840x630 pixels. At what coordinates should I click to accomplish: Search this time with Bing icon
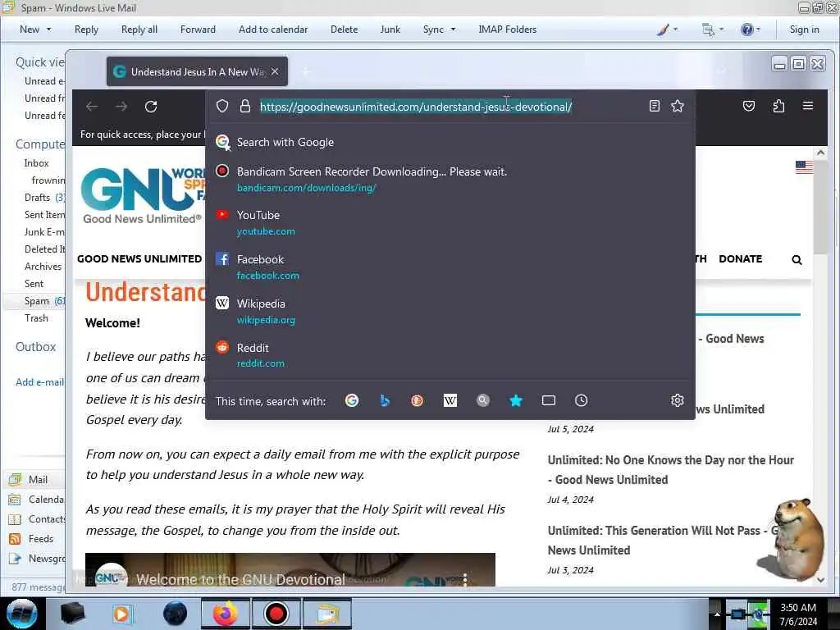[385, 400]
